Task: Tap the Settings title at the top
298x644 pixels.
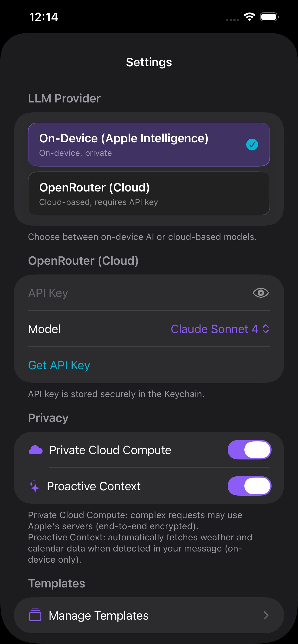Action: coord(149,62)
